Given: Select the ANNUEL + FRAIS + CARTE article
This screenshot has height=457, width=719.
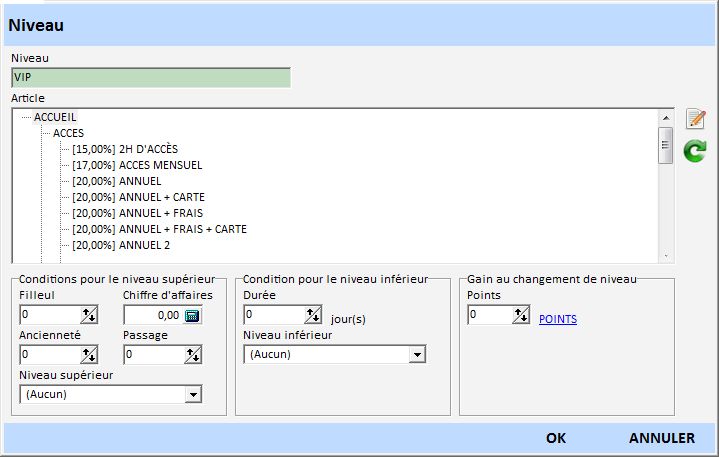Looking at the screenshot, I should click(159, 229).
